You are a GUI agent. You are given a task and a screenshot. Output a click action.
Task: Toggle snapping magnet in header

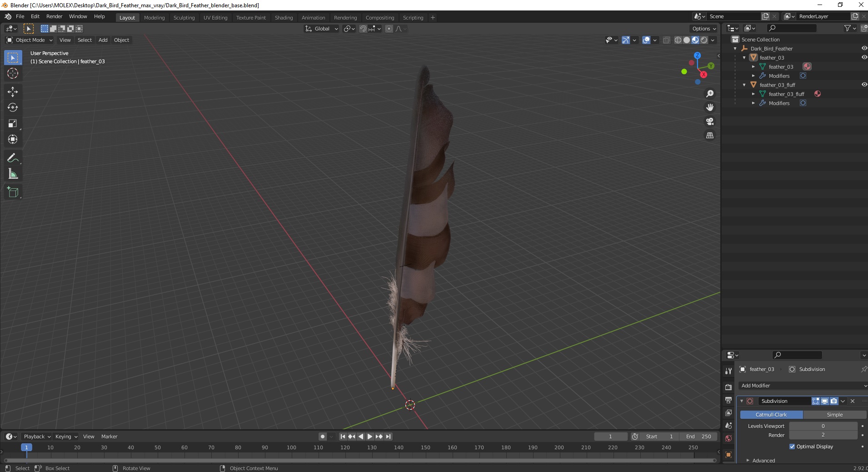click(363, 29)
